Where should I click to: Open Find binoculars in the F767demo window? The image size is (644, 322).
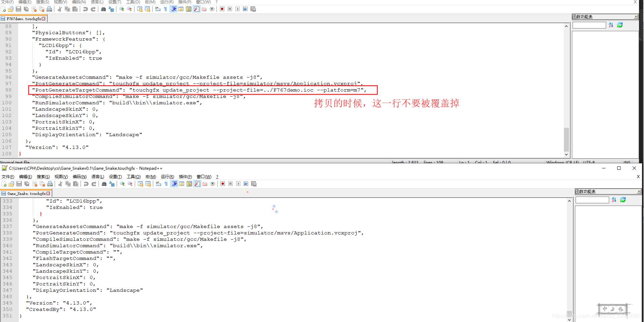103,9
